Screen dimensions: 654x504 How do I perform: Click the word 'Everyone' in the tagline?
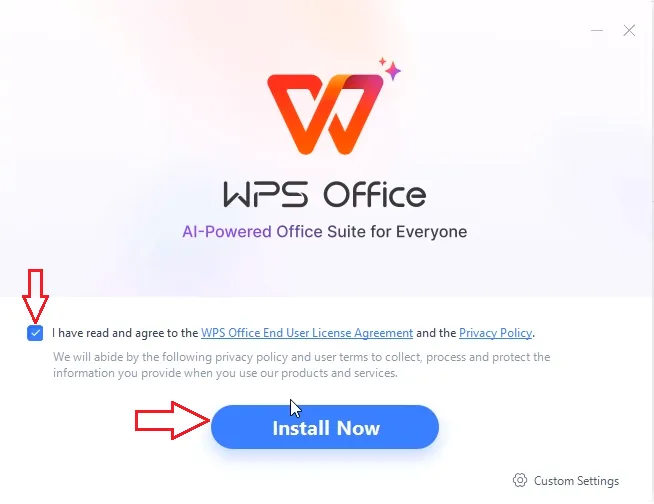pyautogui.click(x=431, y=232)
